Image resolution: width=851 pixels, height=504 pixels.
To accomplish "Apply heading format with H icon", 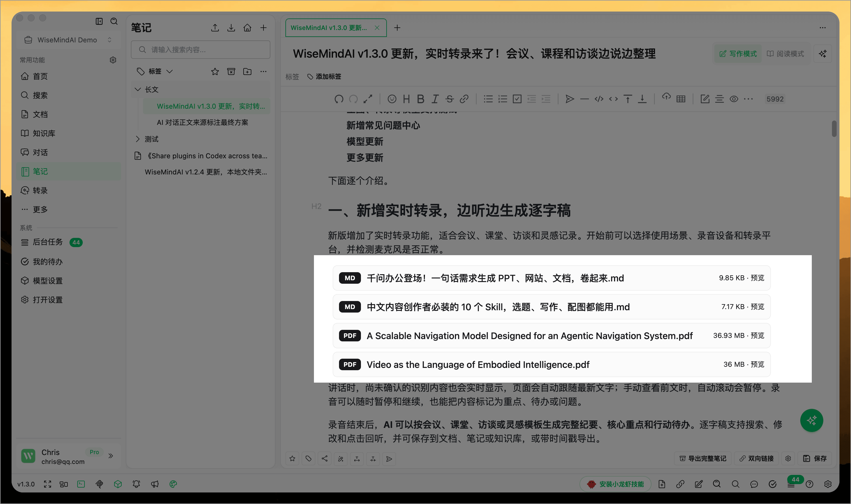I will (x=406, y=99).
